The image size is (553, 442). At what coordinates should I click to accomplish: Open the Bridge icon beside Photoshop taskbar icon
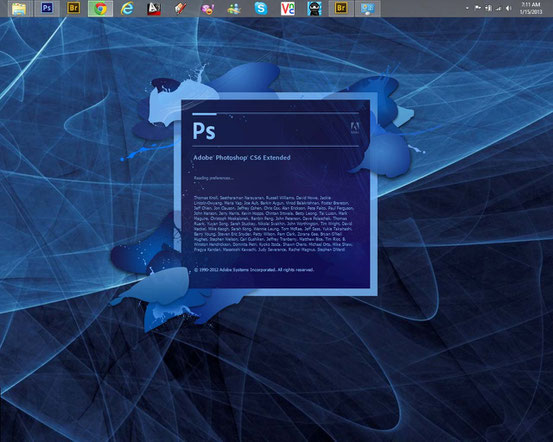pos(74,8)
